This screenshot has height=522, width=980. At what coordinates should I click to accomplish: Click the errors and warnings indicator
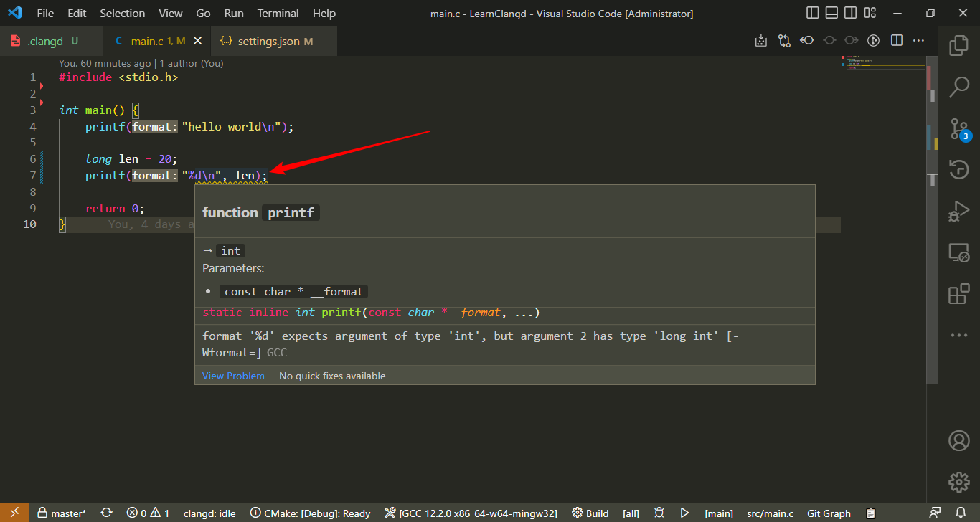pos(148,513)
